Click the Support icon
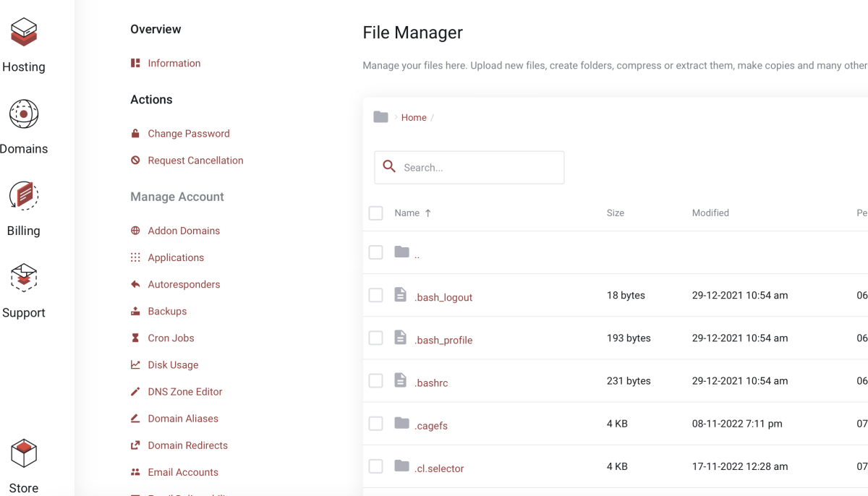 (24, 278)
